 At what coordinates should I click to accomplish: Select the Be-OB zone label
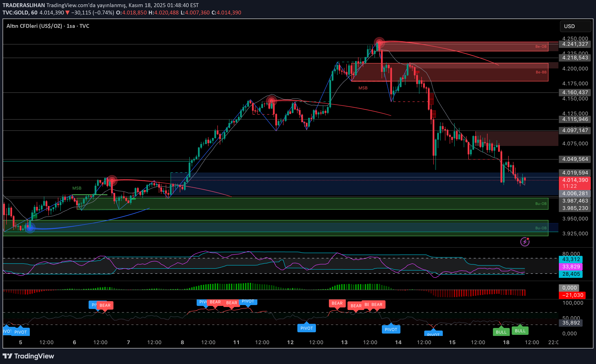click(541, 46)
